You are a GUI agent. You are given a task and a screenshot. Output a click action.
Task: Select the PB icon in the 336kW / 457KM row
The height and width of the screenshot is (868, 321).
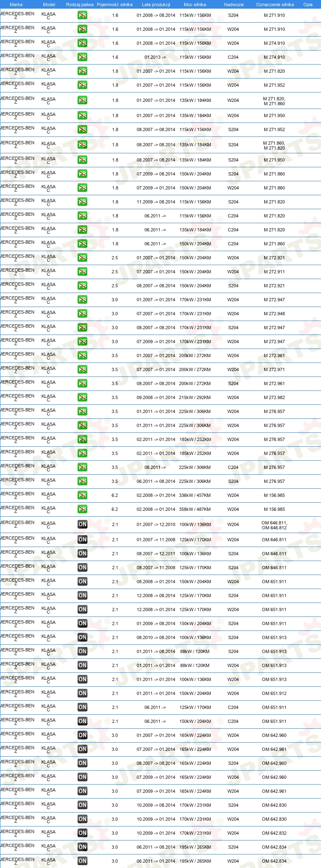click(83, 495)
